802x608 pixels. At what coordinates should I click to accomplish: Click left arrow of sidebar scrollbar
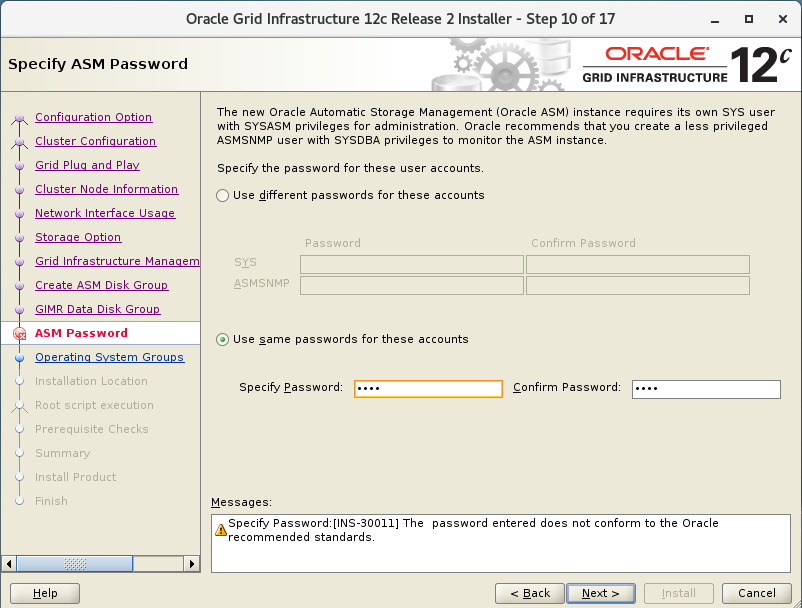pyautogui.click(x=9, y=564)
